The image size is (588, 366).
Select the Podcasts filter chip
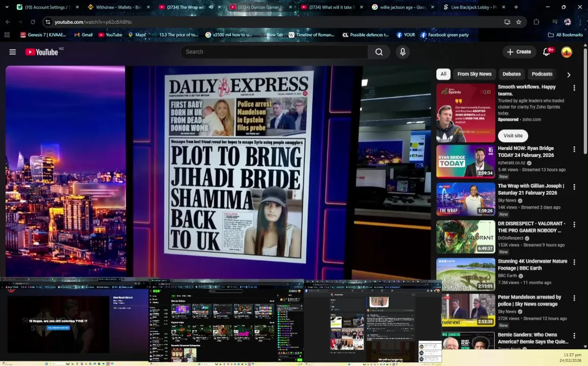pyautogui.click(x=542, y=74)
